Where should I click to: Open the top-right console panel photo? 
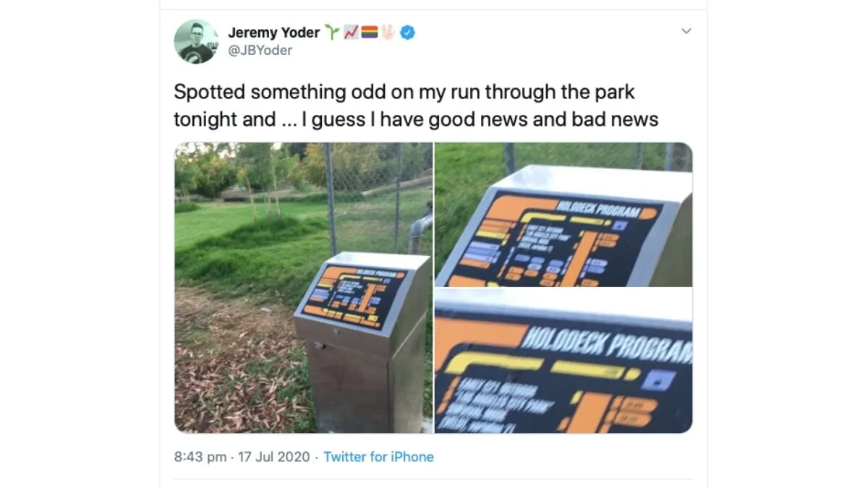click(x=563, y=215)
